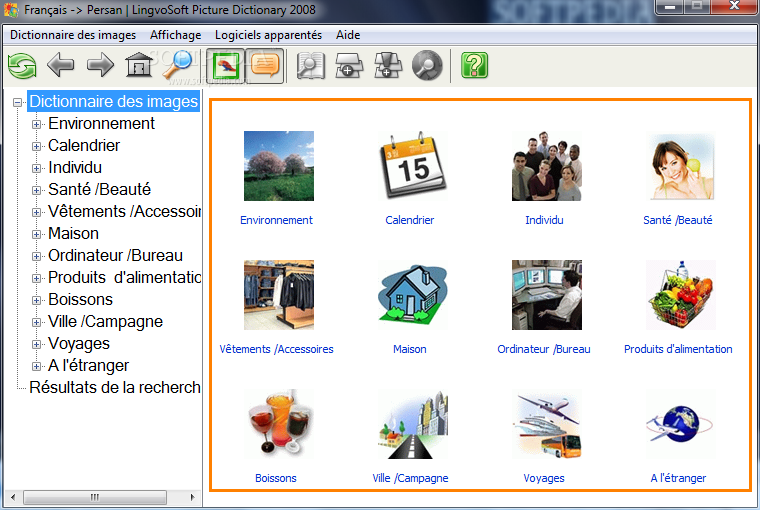Open the Individu group of people thumbnail

click(546, 166)
